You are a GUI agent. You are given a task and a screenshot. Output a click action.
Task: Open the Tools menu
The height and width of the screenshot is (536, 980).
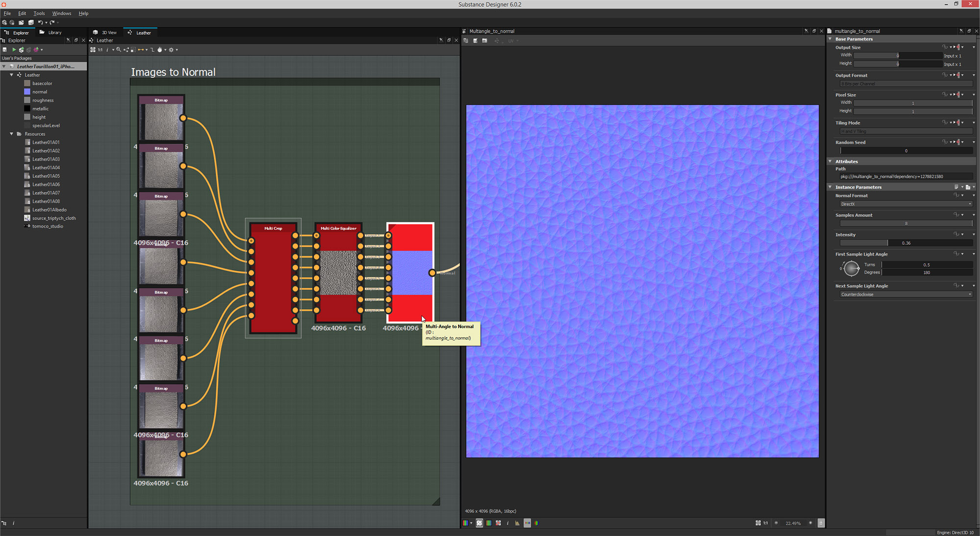click(39, 13)
